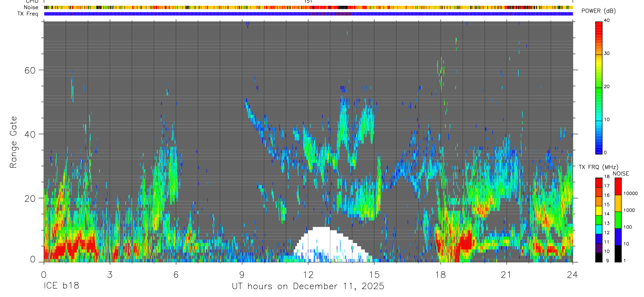644x297 pixels.
Task: Click the red top of the power color bar
Action: [x=598, y=24]
